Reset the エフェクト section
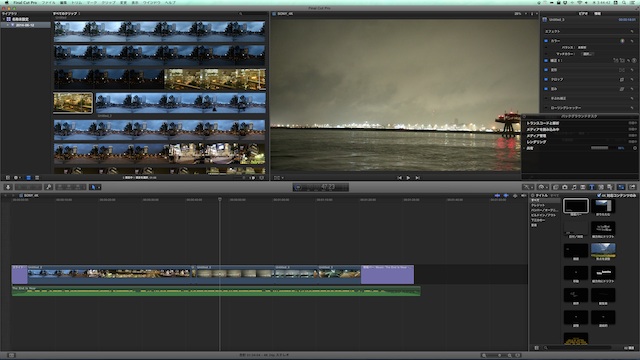Image resolution: width=640 pixels, height=360 pixels. click(632, 31)
